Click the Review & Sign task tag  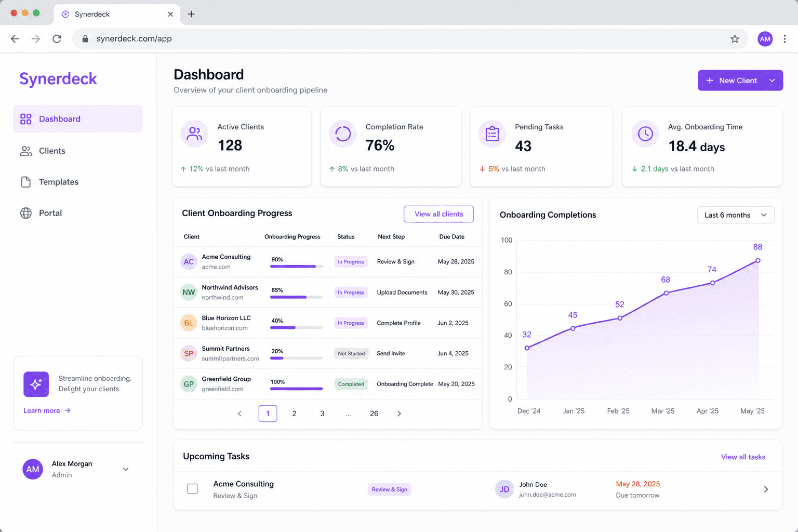[390, 489]
